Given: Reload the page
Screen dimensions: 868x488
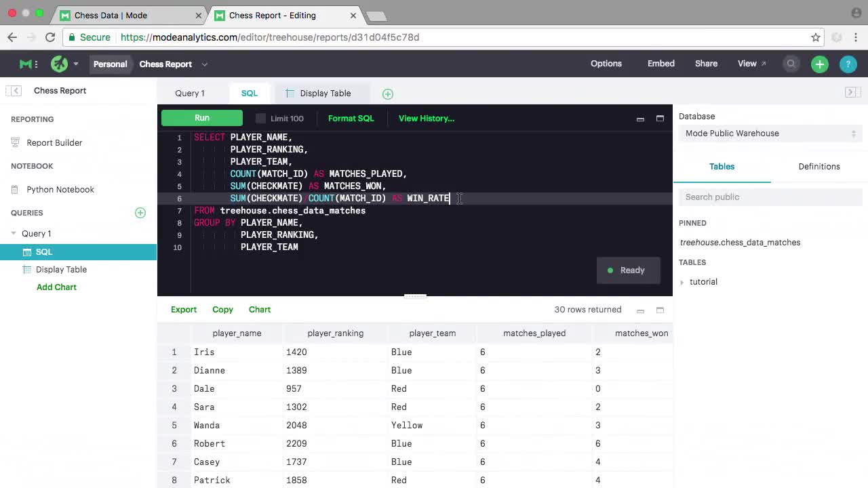Looking at the screenshot, I should coord(50,37).
